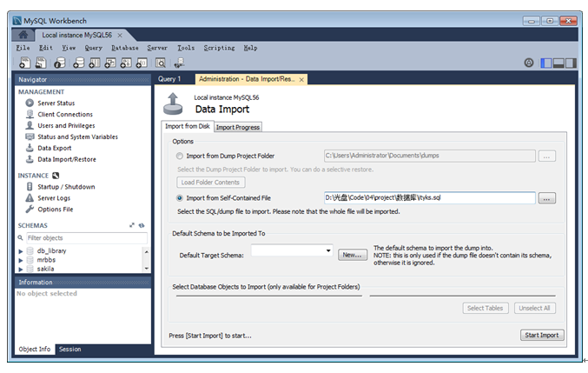Open the Database menu
The image size is (588, 373).
coord(125,48)
